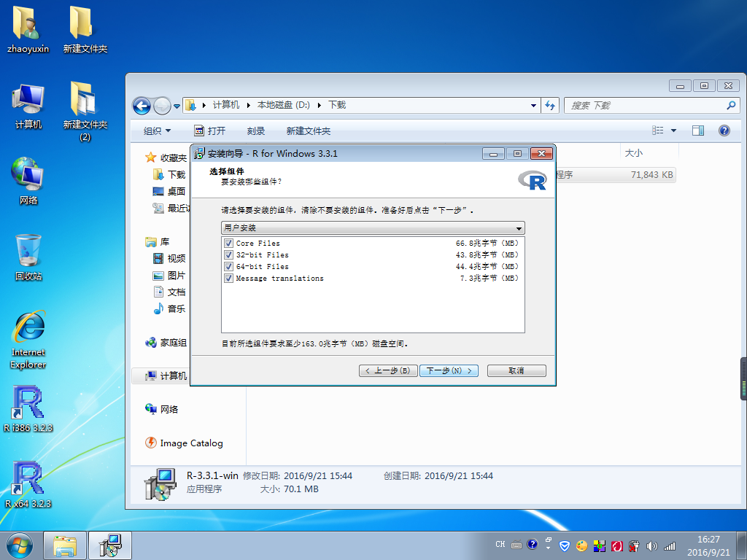The width and height of the screenshot is (747, 560).
Task: Click the 71,843 KB file size cell
Action: point(651,175)
